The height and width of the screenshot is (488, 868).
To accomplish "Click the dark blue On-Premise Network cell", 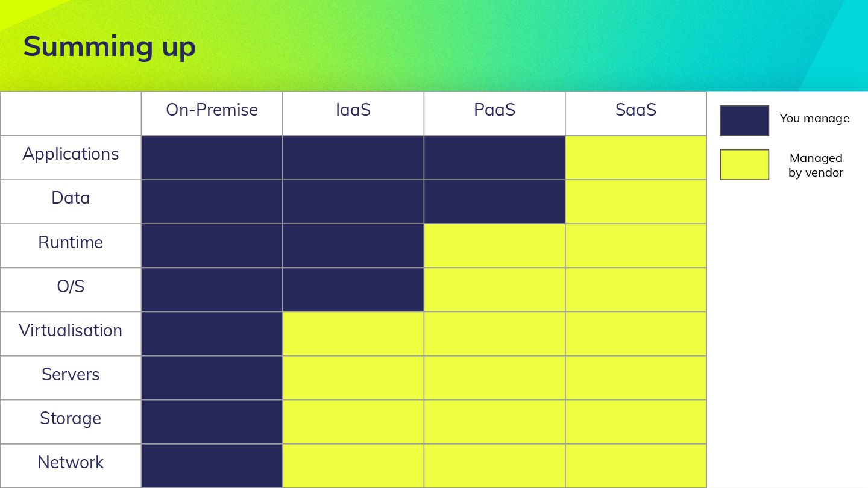I will point(212,465).
